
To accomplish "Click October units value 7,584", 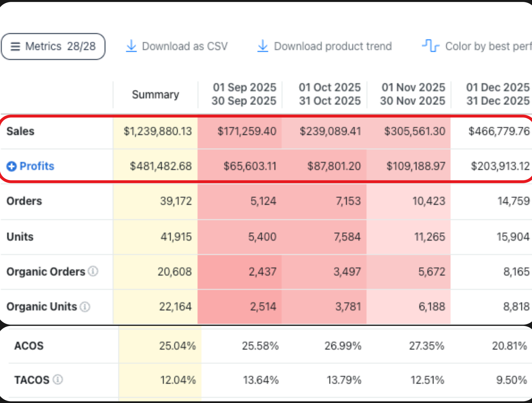I will (x=347, y=237).
